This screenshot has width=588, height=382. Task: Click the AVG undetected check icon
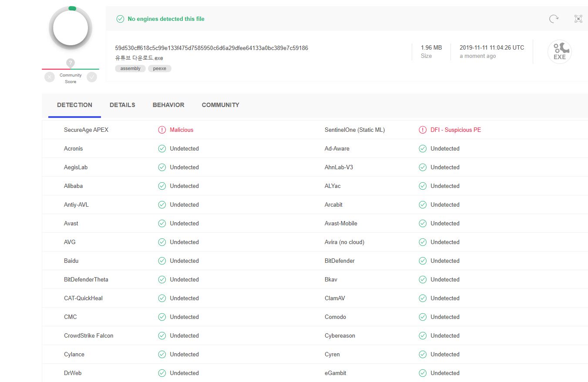click(162, 242)
